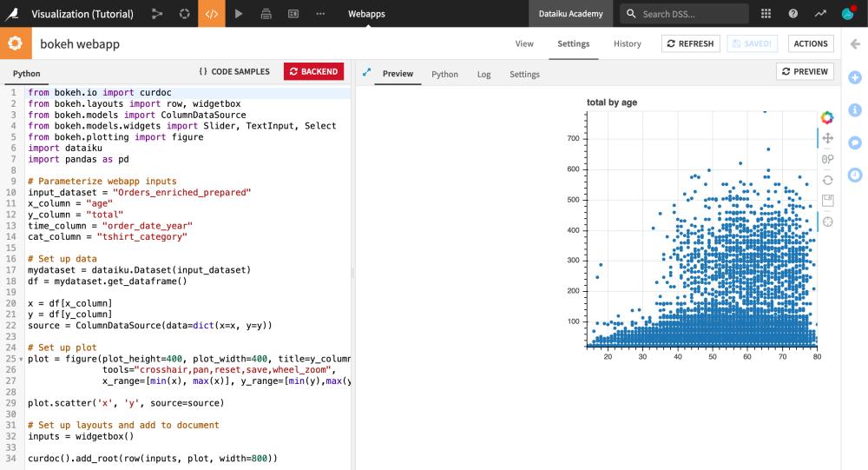Open the clock timeline icon in the right sidebar
The image size is (868, 470).
(855, 175)
